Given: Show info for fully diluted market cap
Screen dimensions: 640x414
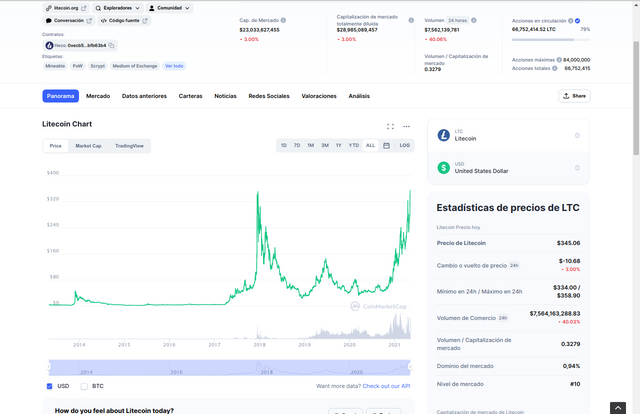Looking at the screenshot, I should tap(411, 20).
